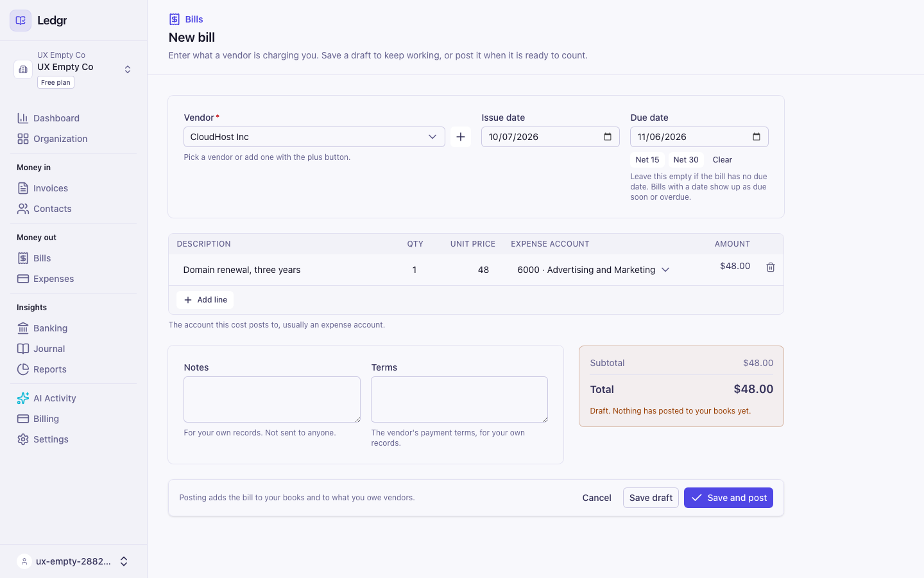Add a new vendor with plus button
The height and width of the screenshot is (578, 924).
click(x=461, y=137)
